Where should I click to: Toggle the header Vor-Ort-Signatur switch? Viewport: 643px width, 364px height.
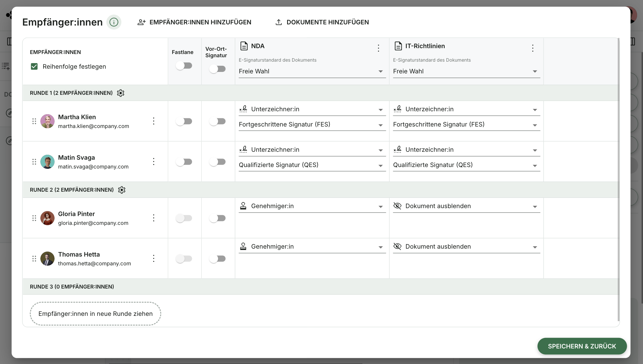click(217, 69)
